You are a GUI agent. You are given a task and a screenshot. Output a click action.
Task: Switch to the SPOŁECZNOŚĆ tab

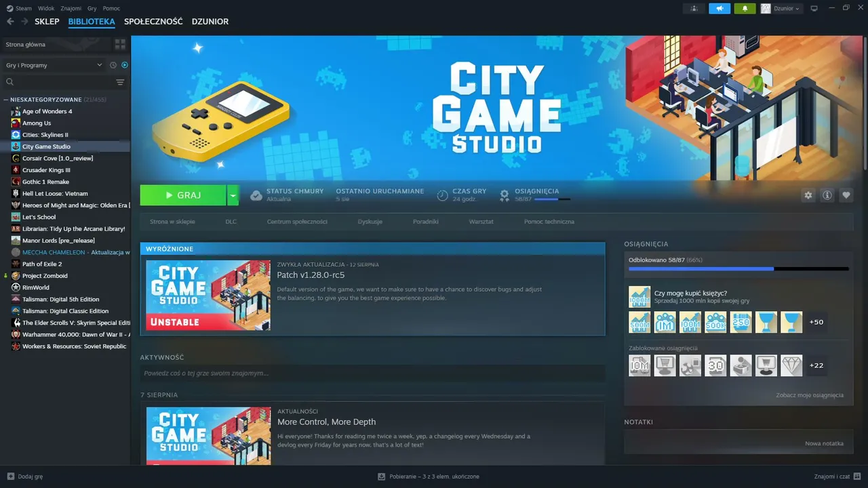pos(153,22)
